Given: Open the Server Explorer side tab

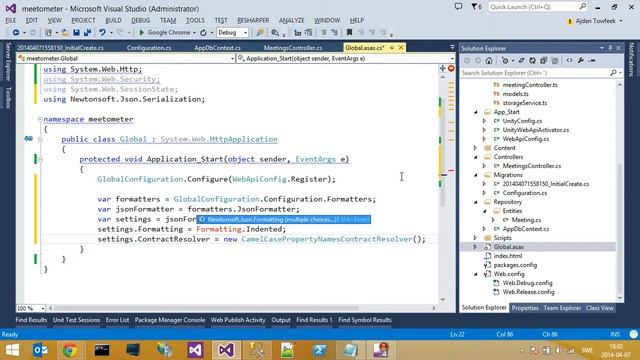Looking at the screenshot, I should click(x=8, y=61).
